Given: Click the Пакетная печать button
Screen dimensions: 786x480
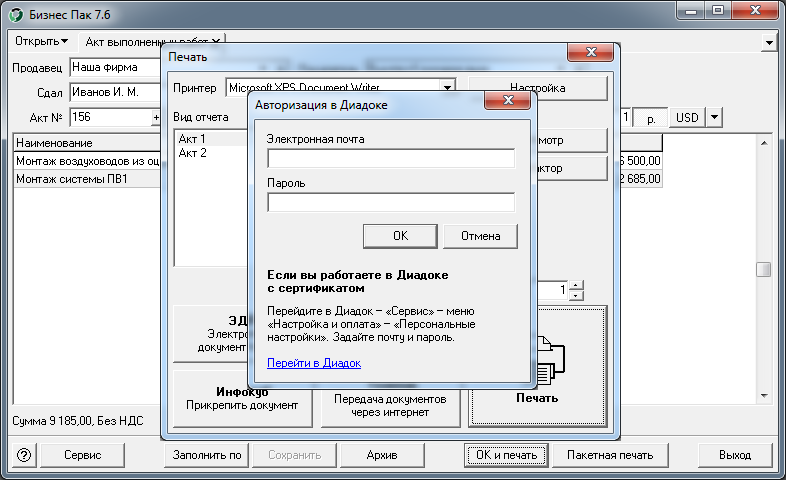Looking at the screenshot, I should 610,455.
